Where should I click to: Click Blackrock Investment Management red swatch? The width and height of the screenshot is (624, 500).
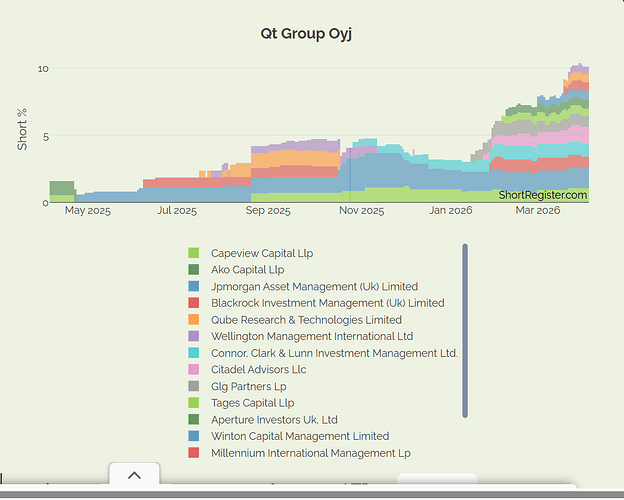(x=193, y=303)
